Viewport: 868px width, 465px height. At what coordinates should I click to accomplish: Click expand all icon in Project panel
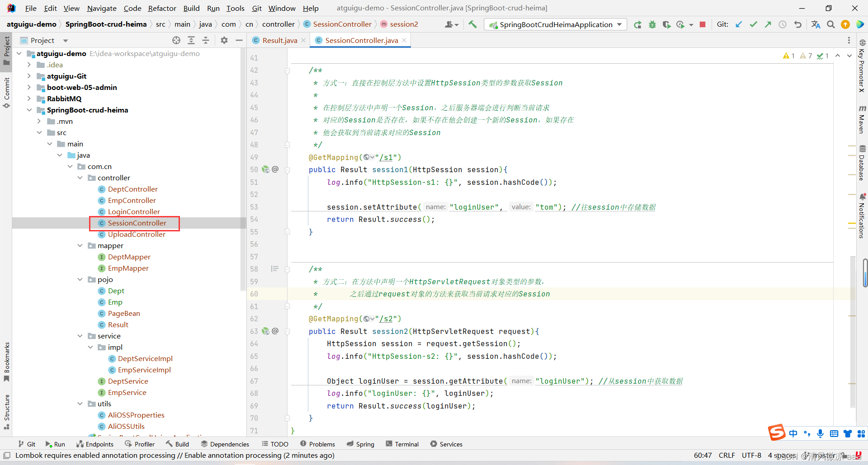[x=191, y=40]
